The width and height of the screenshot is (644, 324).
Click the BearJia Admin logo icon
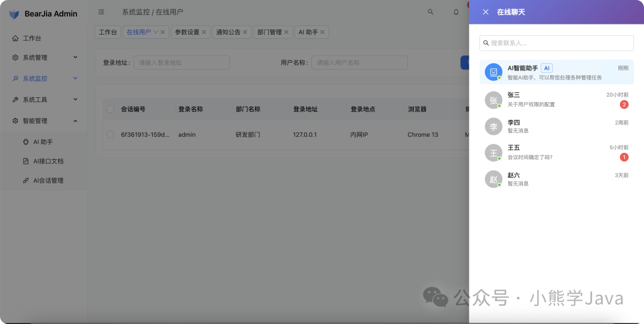coord(14,14)
